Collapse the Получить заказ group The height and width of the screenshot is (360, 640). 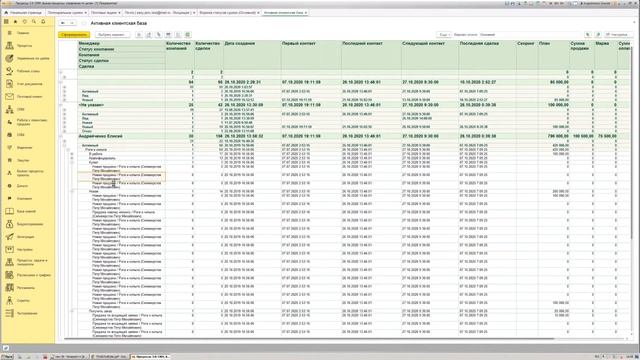click(72, 311)
